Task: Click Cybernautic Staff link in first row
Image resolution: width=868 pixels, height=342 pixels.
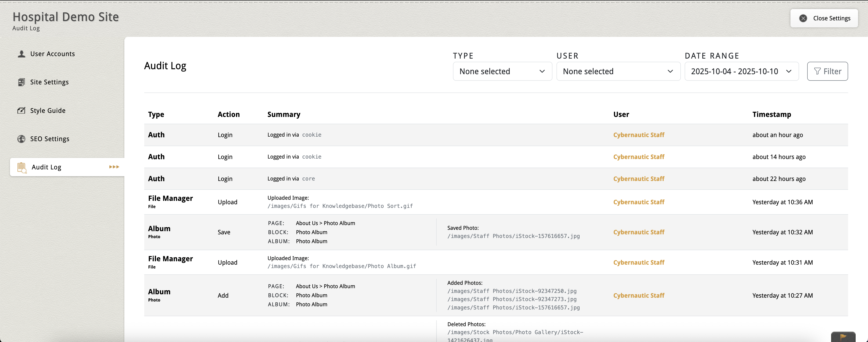Action: tap(639, 135)
